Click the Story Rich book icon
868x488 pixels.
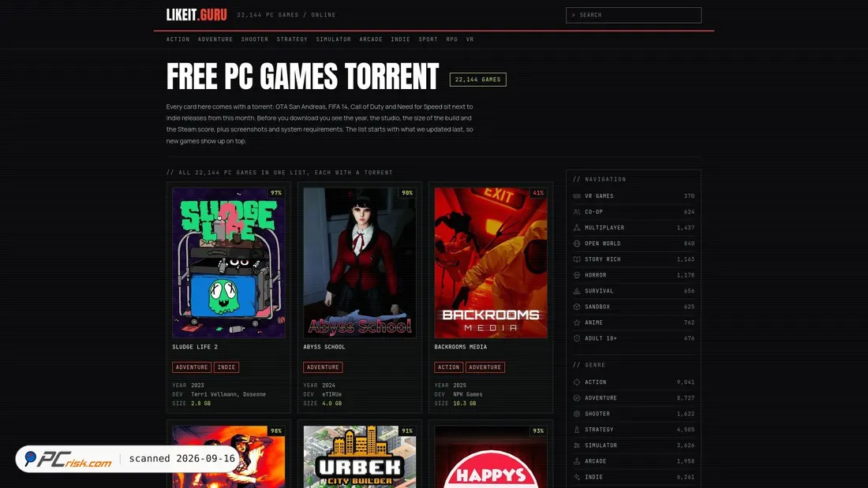[577, 259]
